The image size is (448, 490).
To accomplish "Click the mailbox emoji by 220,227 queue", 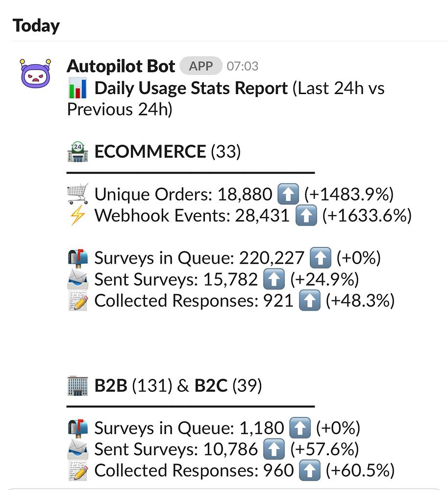I will click(x=77, y=258).
